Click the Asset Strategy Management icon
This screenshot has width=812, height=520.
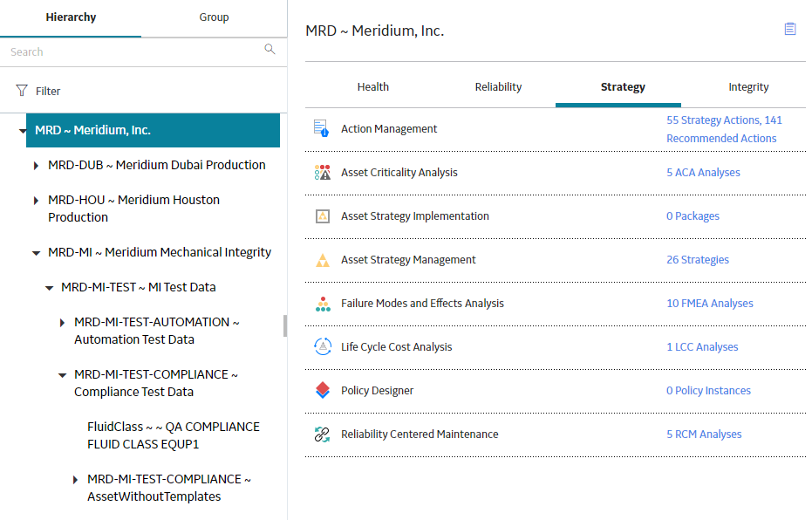coord(323,260)
